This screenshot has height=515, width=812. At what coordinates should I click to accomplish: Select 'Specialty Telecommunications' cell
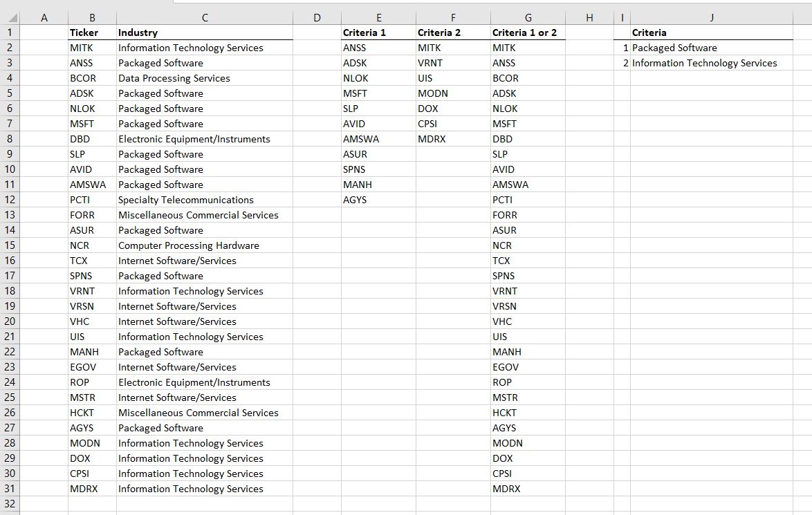[x=205, y=200]
